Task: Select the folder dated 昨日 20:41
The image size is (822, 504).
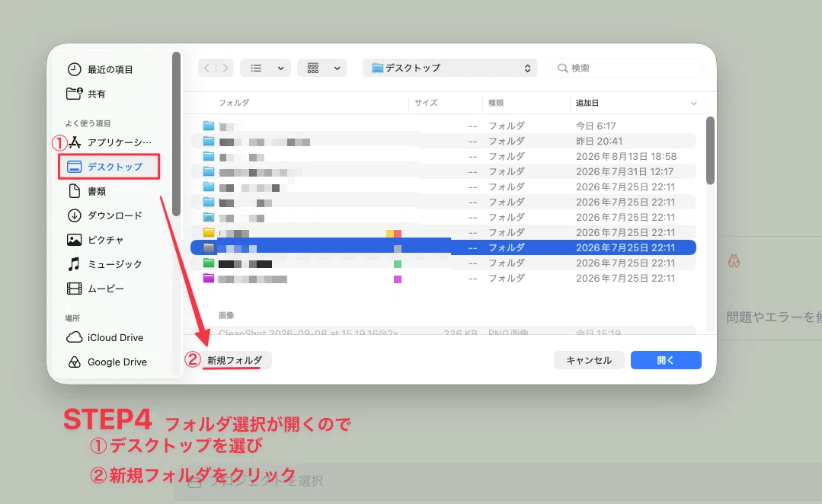Action: click(x=443, y=141)
